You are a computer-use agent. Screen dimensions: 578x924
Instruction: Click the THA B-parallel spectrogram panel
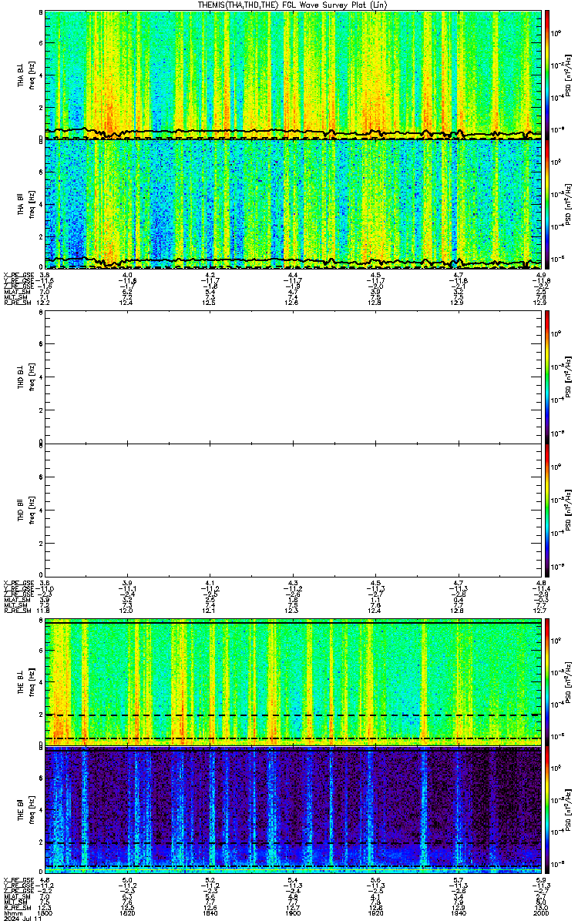point(293,204)
